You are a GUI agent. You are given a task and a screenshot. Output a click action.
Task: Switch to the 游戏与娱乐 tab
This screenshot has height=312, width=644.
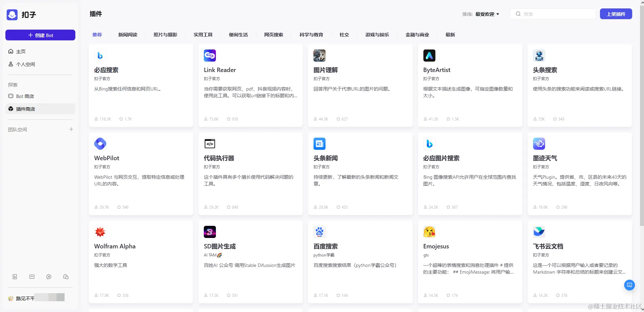(377, 35)
